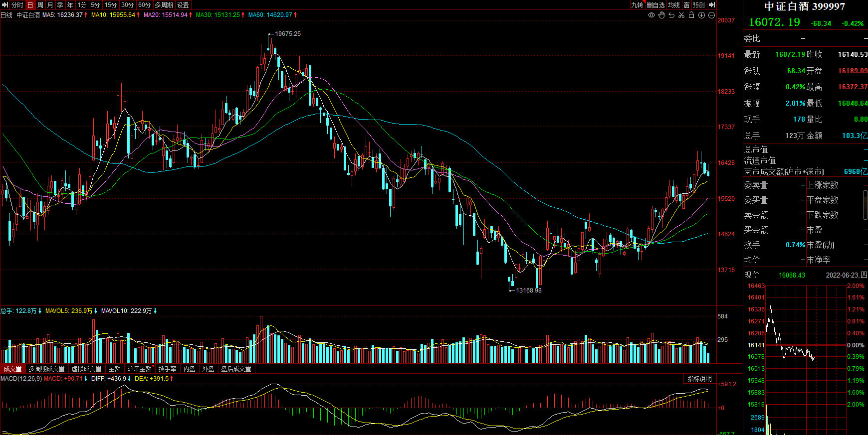Switch to the 分时 intraday view
Viewport: 868px width, 435px height.
17,5
